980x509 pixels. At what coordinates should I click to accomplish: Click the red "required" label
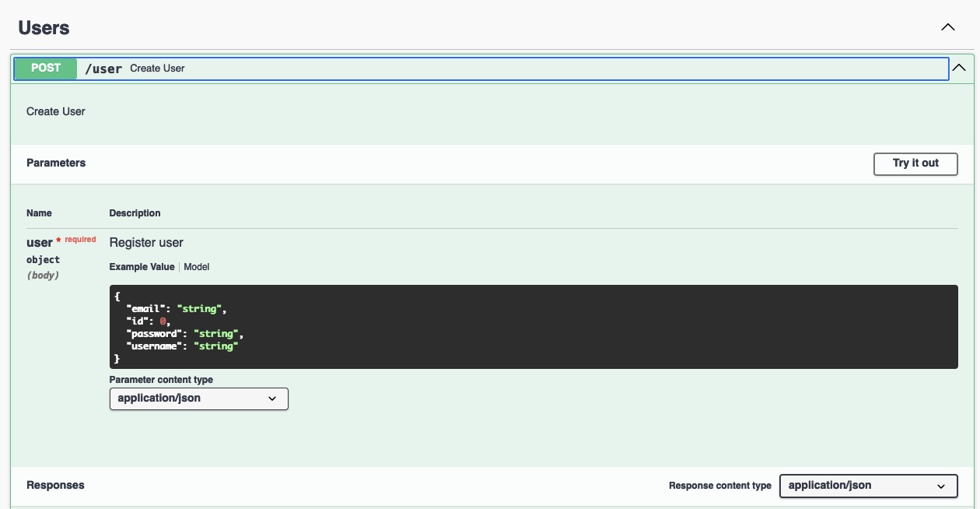[80, 240]
